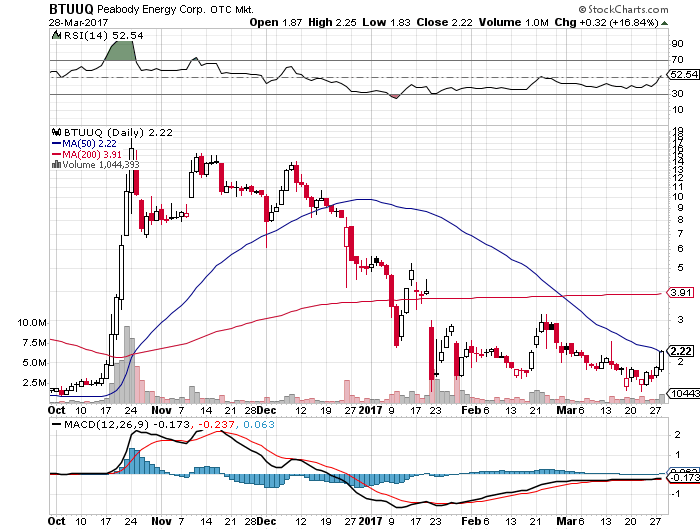700x530 pixels.
Task: Click the Volume 1,044,393 legend label
Action: point(101,165)
